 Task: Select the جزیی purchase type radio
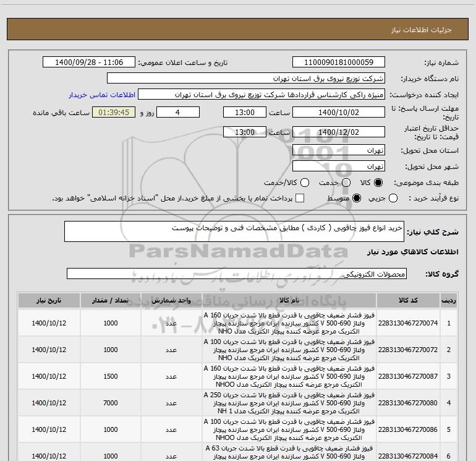393,199
